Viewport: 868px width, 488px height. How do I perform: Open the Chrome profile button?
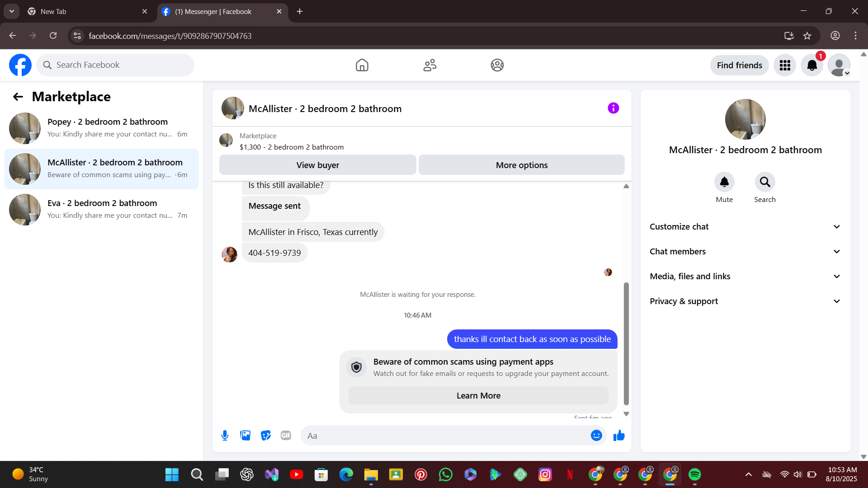[835, 36]
